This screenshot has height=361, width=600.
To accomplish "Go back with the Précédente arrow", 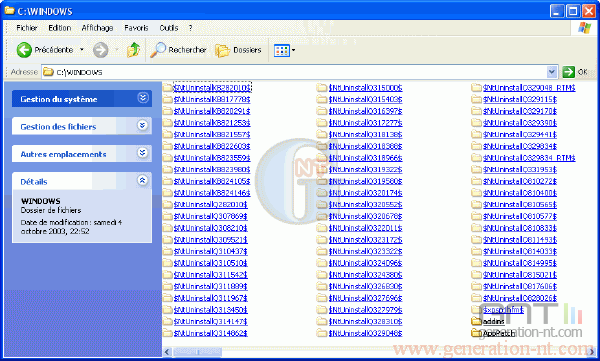I will point(24,50).
